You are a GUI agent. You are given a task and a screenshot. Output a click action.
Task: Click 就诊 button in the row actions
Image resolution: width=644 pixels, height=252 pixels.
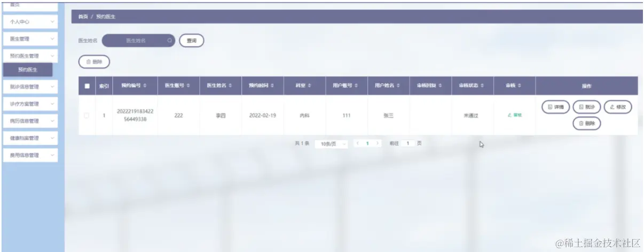point(587,107)
